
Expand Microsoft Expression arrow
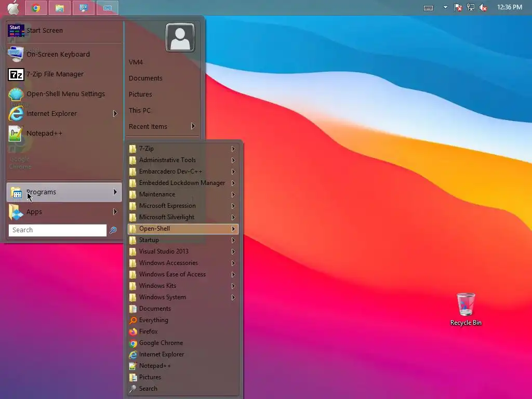click(x=233, y=206)
